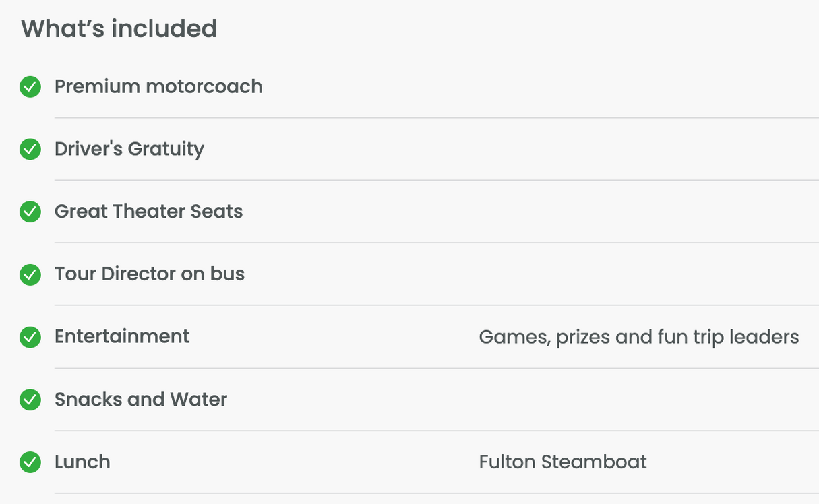Click the Games, prizes and fun trip leaders description
Viewport: 819px width, 504px height.
tap(639, 337)
